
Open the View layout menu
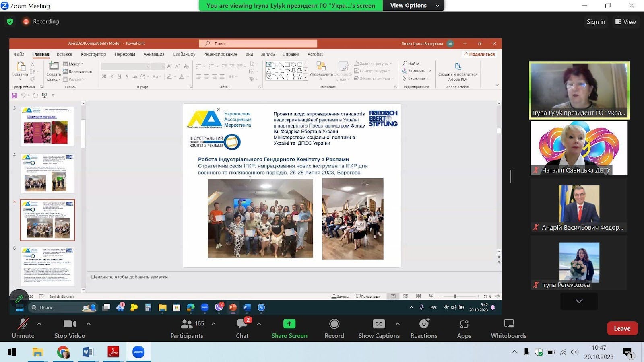click(625, 22)
